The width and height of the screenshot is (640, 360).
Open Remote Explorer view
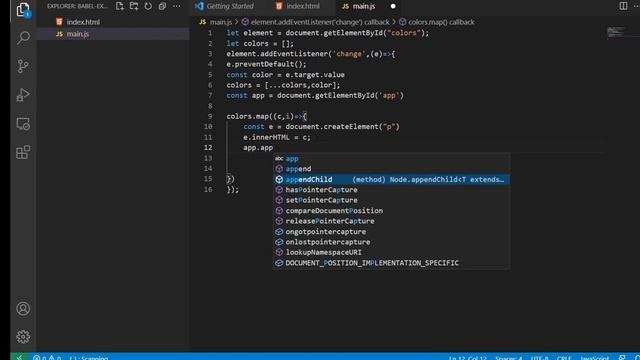[x=23, y=124]
